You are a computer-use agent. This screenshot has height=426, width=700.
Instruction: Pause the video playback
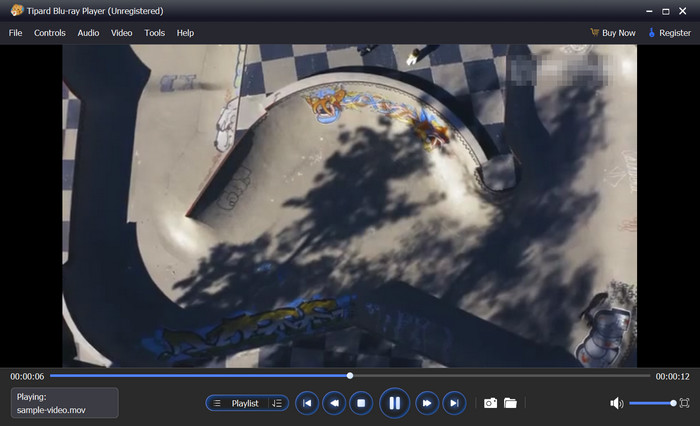(394, 403)
